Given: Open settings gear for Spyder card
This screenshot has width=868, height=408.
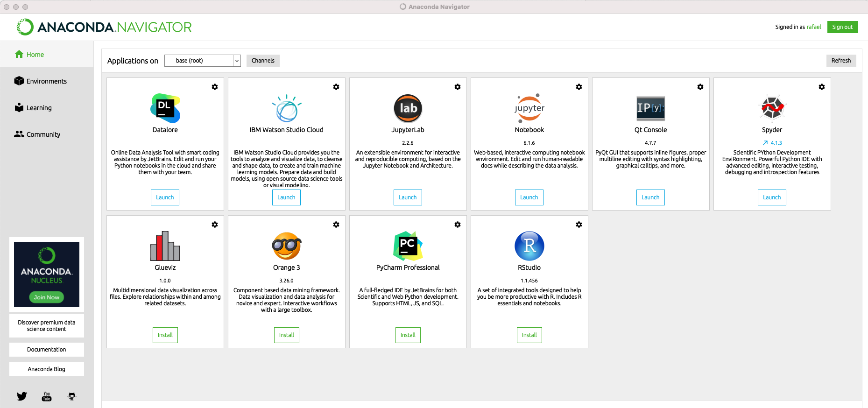Looking at the screenshot, I should coord(822,87).
